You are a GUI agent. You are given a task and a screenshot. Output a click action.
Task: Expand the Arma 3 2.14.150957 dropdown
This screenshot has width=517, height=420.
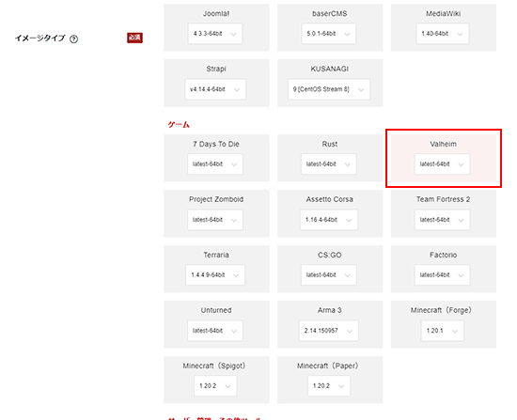tap(329, 331)
